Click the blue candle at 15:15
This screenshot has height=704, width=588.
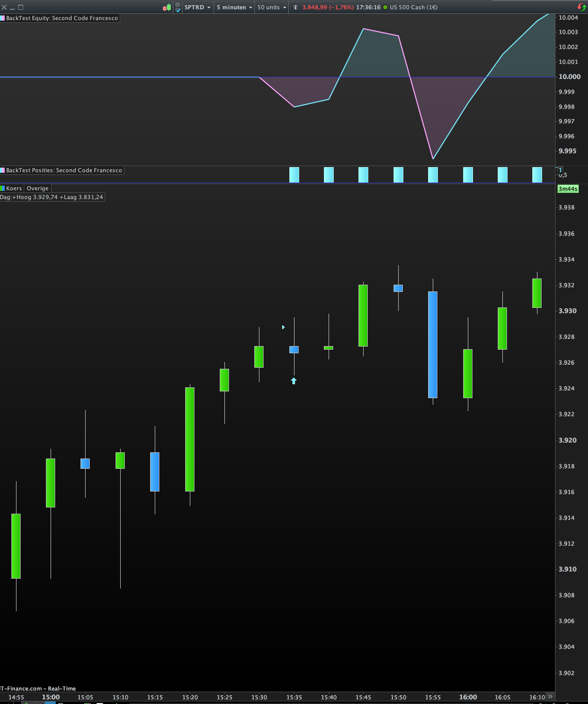pyautogui.click(x=155, y=471)
